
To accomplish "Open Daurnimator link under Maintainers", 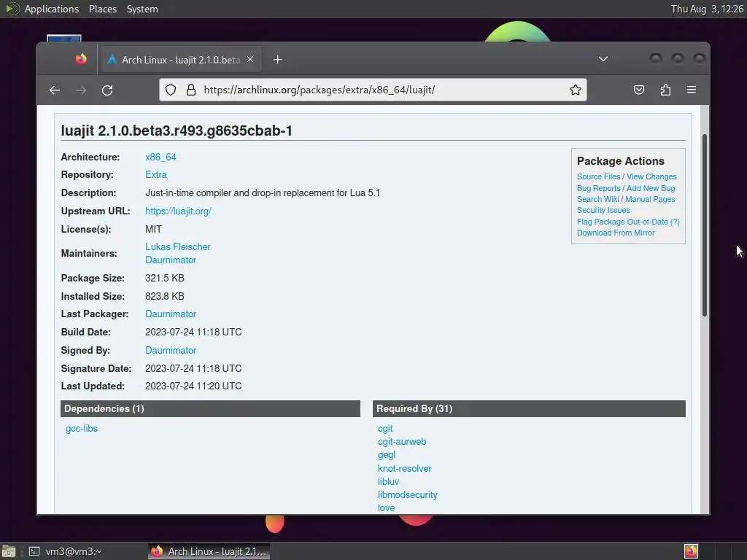I will click(171, 260).
